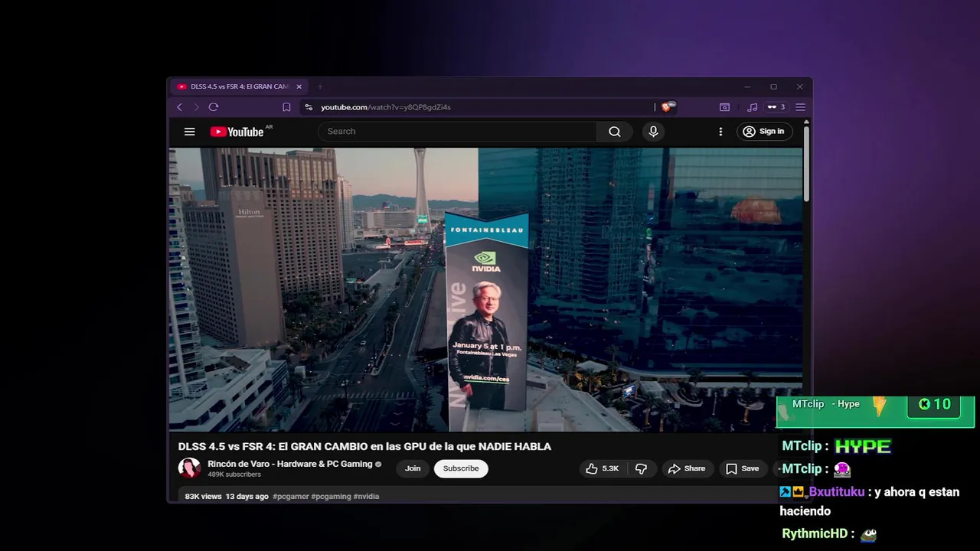Open Rincón de Varo channel avatar

(189, 468)
